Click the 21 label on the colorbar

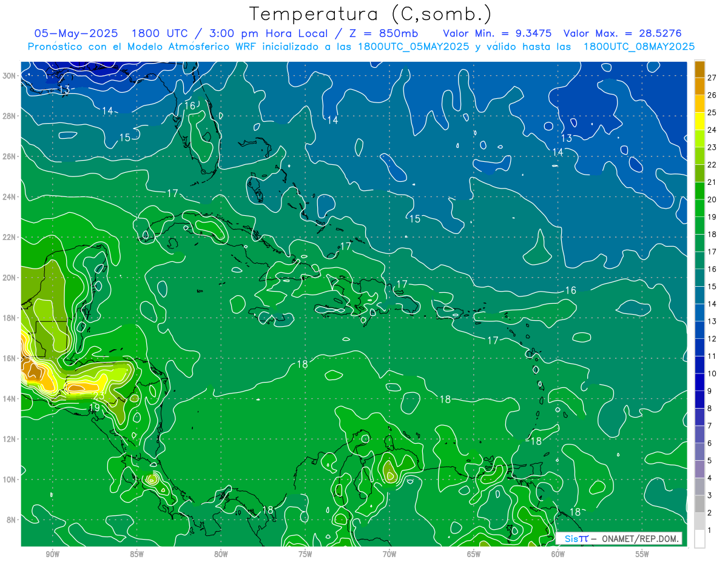pos(712,182)
